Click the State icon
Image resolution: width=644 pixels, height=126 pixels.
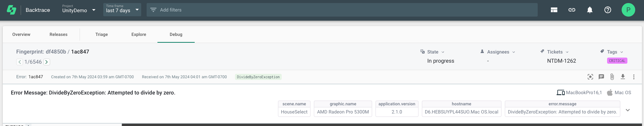(x=423, y=51)
